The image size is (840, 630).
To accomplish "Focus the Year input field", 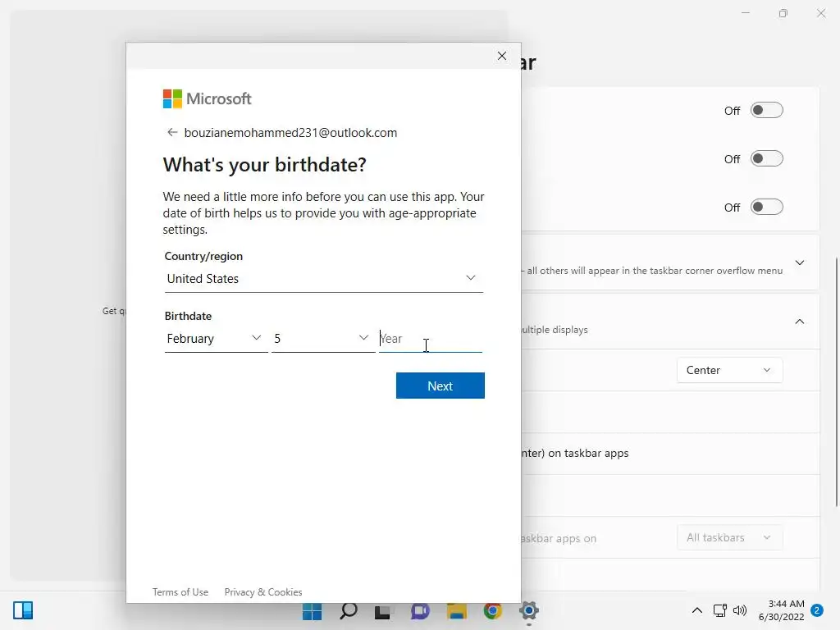I will [x=430, y=339].
